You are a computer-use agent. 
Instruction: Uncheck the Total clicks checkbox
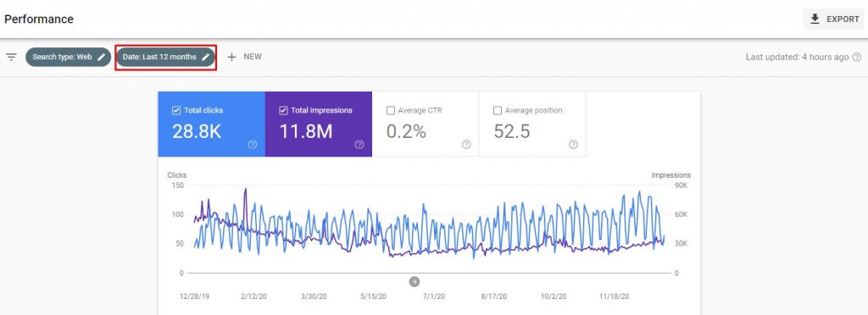[176, 111]
